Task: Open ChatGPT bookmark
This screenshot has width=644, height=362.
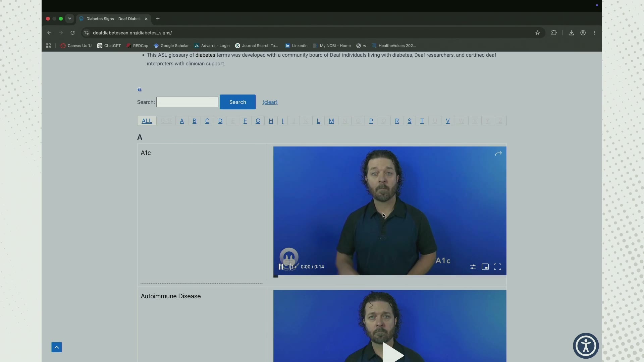Action: point(109,46)
